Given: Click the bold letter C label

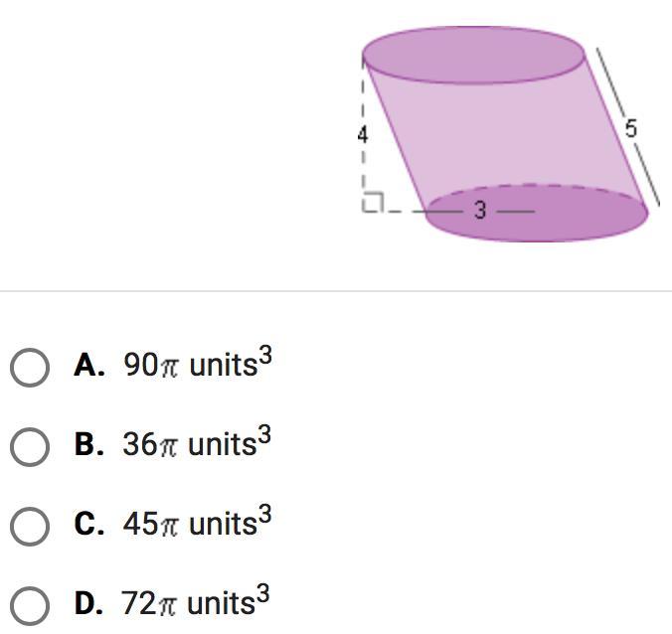Looking at the screenshot, I should coord(88,524).
